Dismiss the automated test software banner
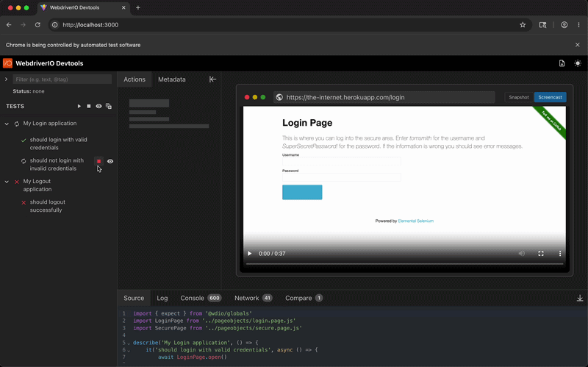This screenshot has height=367, width=588. [x=578, y=45]
